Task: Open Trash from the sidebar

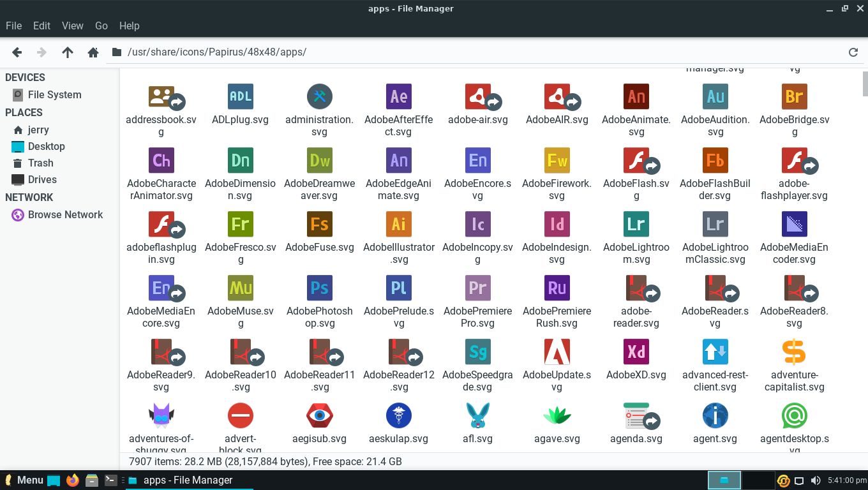Action: pyautogui.click(x=40, y=163)
